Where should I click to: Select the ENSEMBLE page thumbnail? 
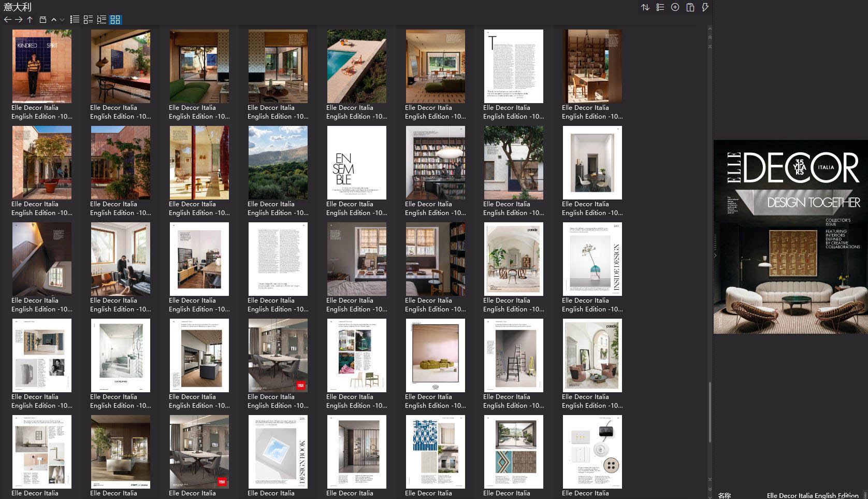(356, 162)
